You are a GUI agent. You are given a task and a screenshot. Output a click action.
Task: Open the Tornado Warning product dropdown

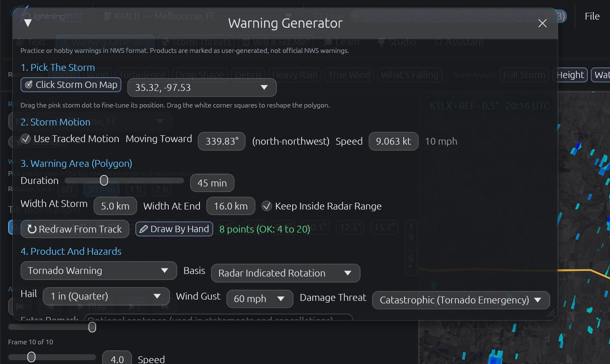coord(99,271)
